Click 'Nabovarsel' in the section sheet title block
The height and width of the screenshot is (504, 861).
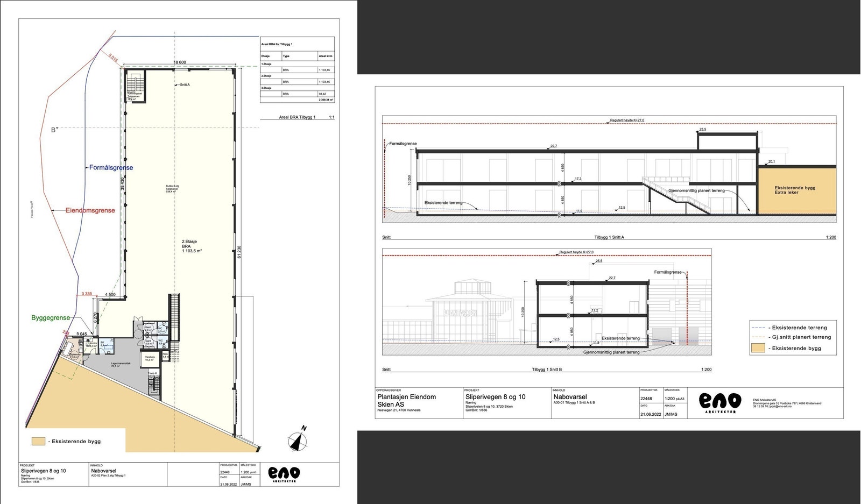570,397
